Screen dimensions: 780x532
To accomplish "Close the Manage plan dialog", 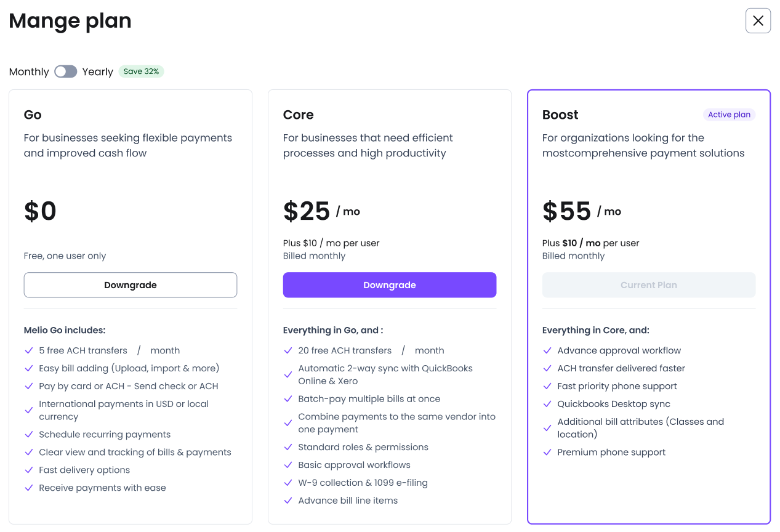I will 758,21.
